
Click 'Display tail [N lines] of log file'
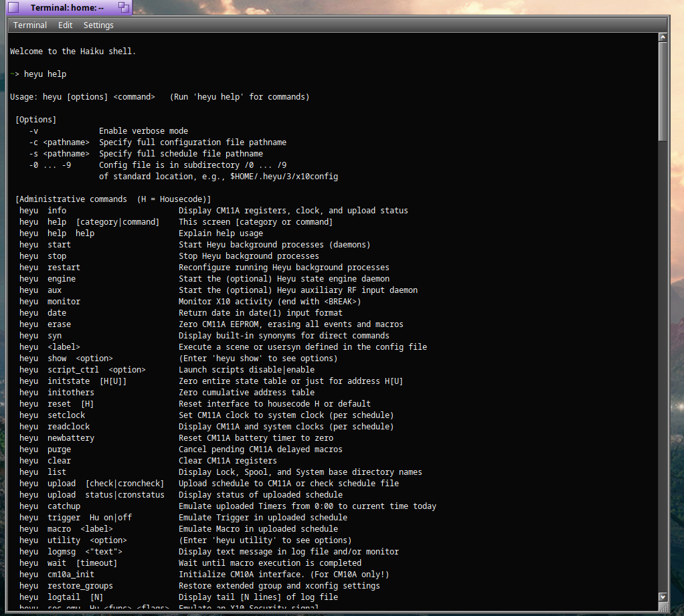[258, 597]
